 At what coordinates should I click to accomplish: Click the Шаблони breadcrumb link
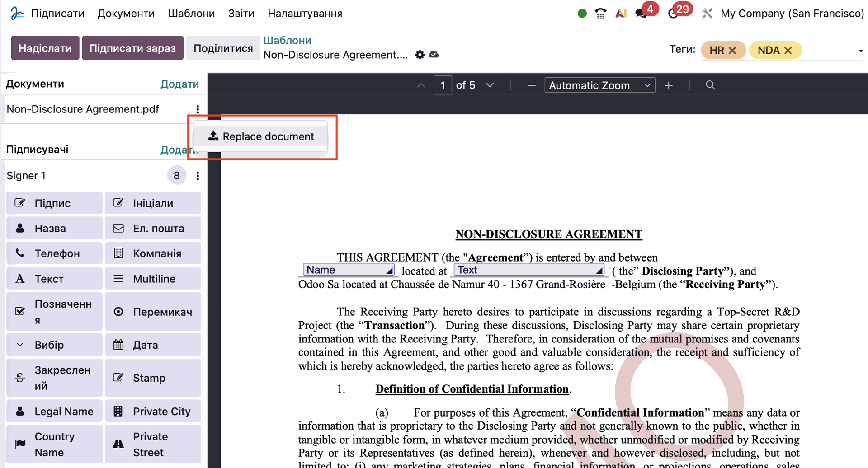pyautogui.click(x=287, y=40)
